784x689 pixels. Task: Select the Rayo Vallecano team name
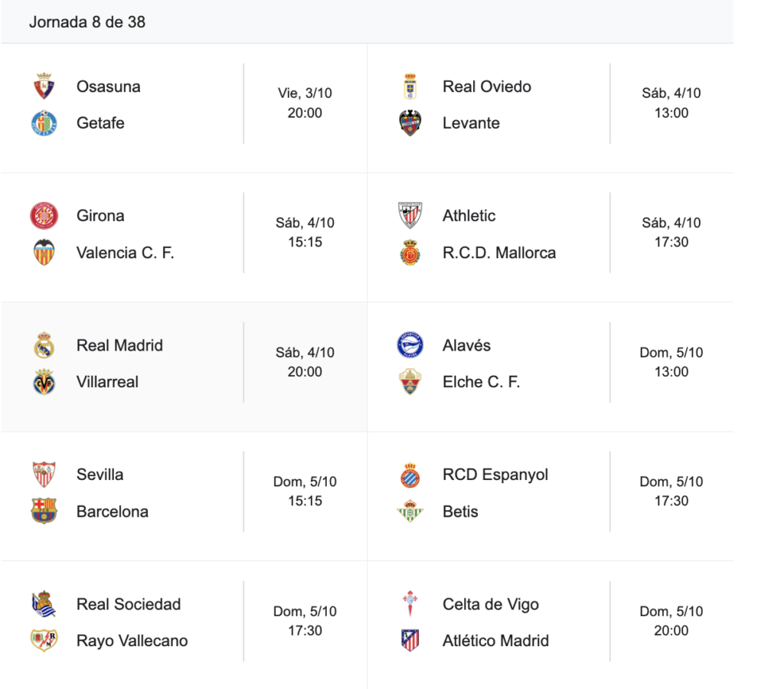(132, 641)
